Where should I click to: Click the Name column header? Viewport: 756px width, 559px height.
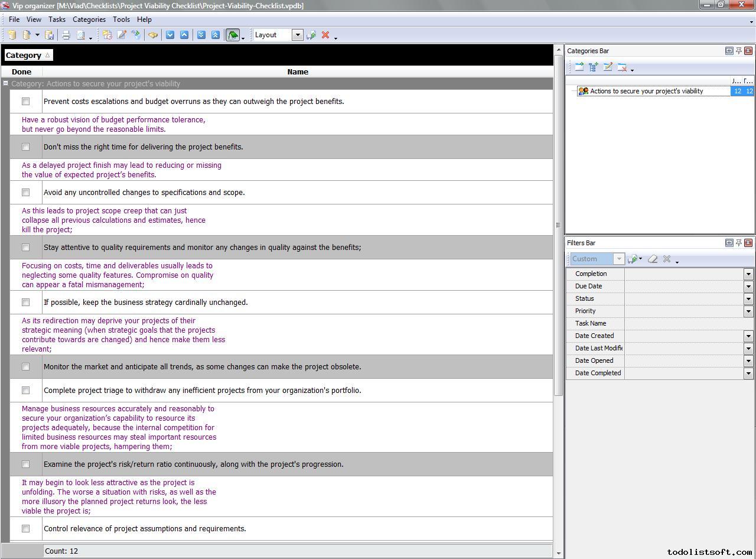click(x=298, y=72)
